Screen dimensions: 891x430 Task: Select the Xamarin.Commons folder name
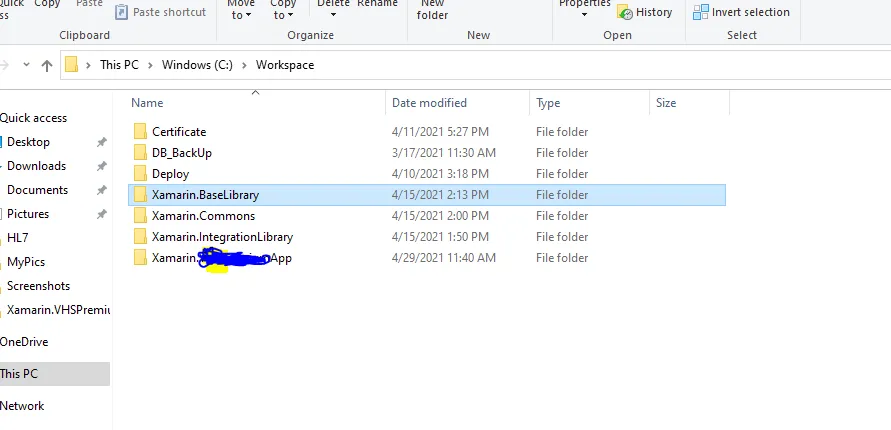coord(203,216)
